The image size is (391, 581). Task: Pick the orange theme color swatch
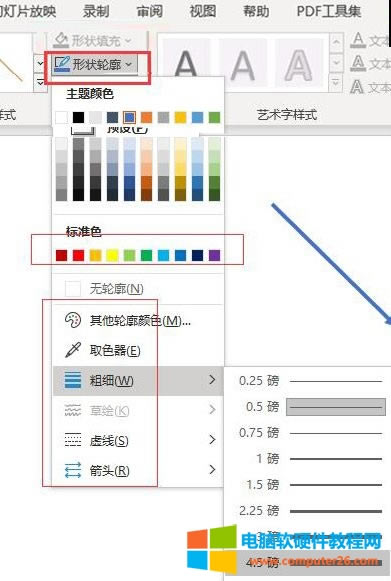[x=146, y=117]
